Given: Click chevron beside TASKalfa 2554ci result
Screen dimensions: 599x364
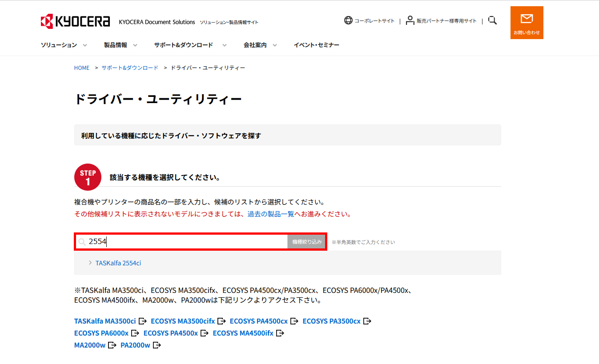Looking at the screenshot, I should click(90, 263).
